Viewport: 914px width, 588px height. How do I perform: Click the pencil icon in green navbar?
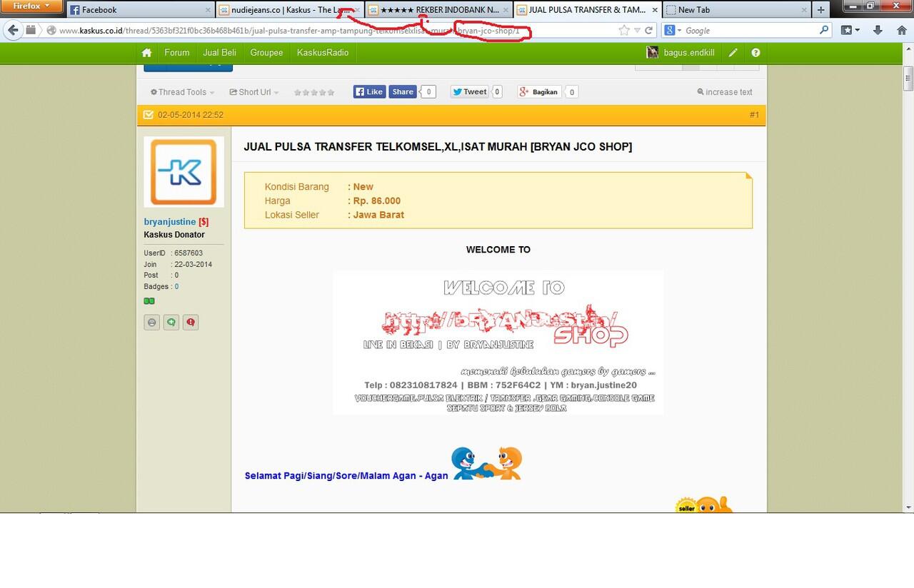tap(733, 53)
